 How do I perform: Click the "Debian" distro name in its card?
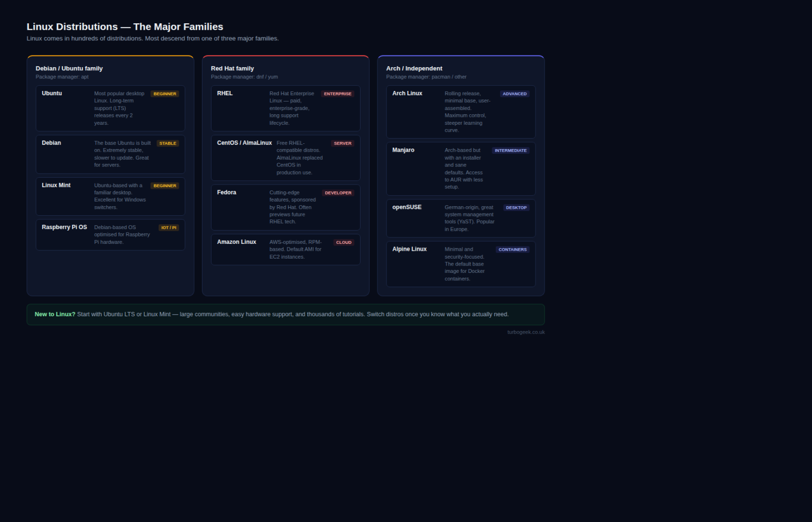51,143
